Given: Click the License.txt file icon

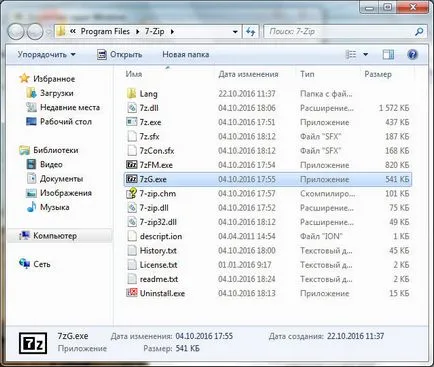Looking at the screenshot, I should 132,265.
